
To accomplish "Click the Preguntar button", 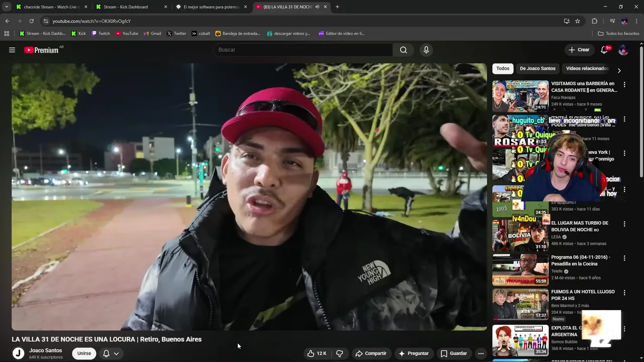I will (x=414, y=353).
